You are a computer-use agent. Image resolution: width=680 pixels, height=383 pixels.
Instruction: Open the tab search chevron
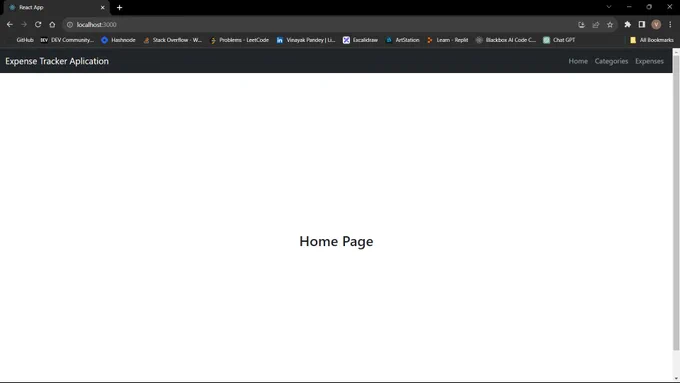609,7
